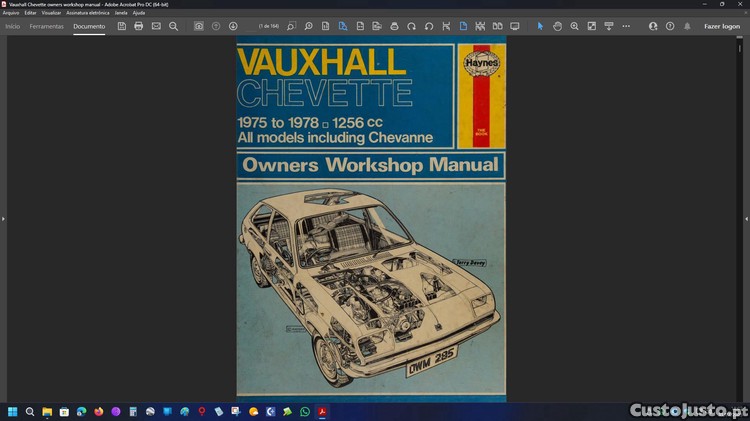Print the document using printer icon
Viewport: 750px width, 421px height.
139,26
